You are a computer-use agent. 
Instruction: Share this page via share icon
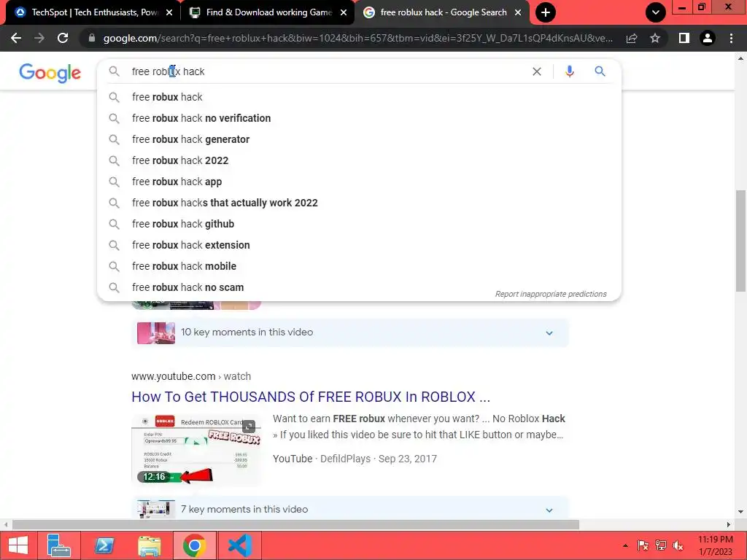coord(632,38)
